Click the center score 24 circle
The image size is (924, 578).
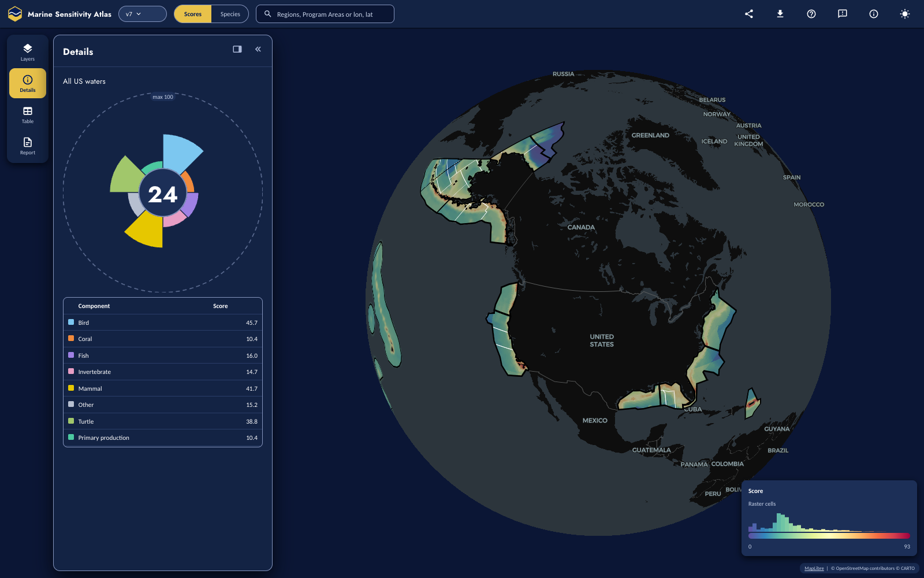(x=163, y=193)
